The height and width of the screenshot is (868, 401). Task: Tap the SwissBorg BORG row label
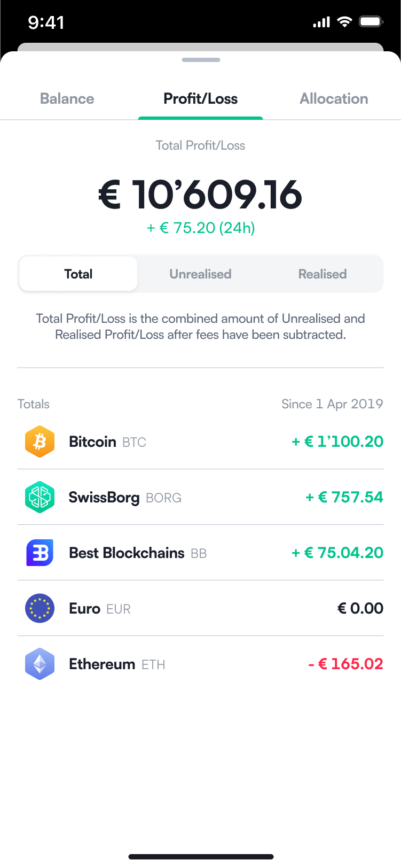pos(125,498)
